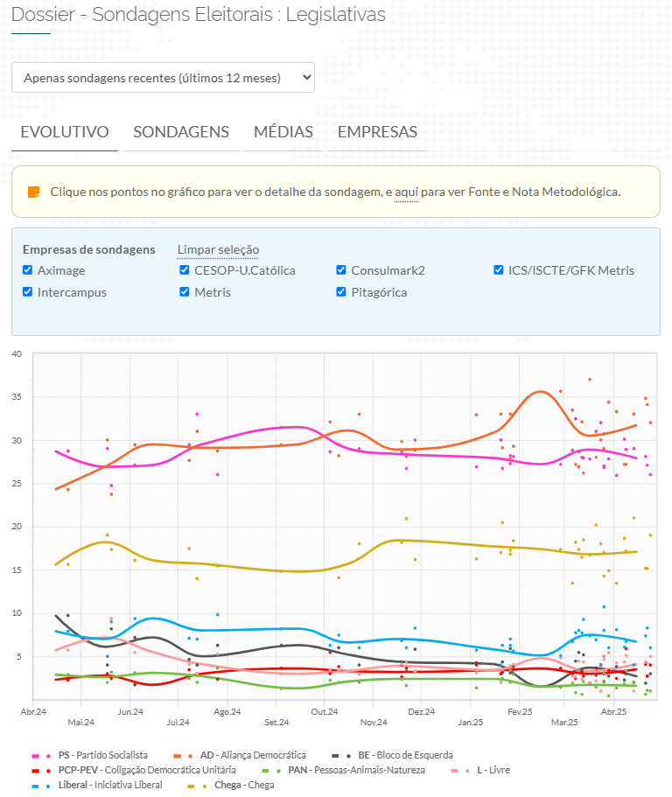Click the 'aqui' methodology note link
Viewport: 672px width, 797px height.
[406, 192]
